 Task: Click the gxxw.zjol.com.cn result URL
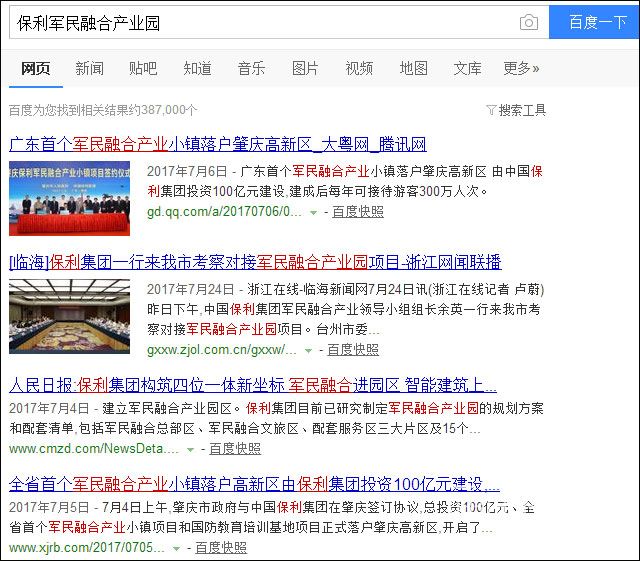(222, 350)
